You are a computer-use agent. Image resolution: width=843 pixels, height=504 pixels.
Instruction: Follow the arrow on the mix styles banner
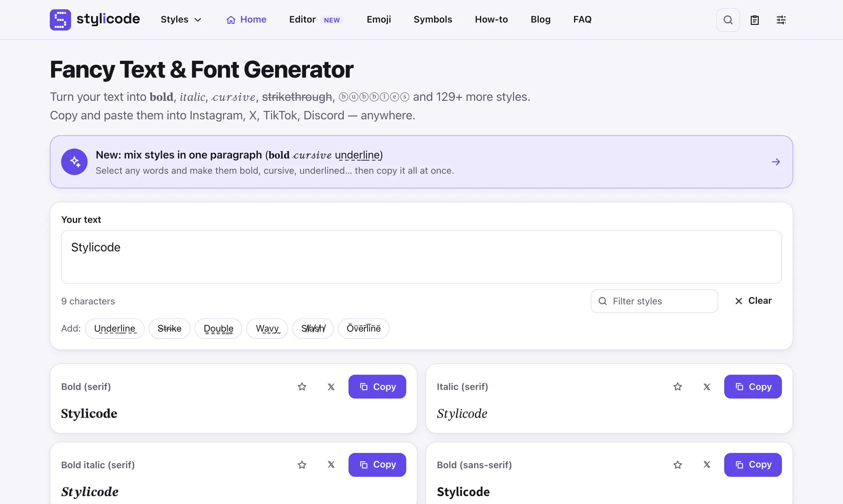pyautogui.click(x=775, y=162)
